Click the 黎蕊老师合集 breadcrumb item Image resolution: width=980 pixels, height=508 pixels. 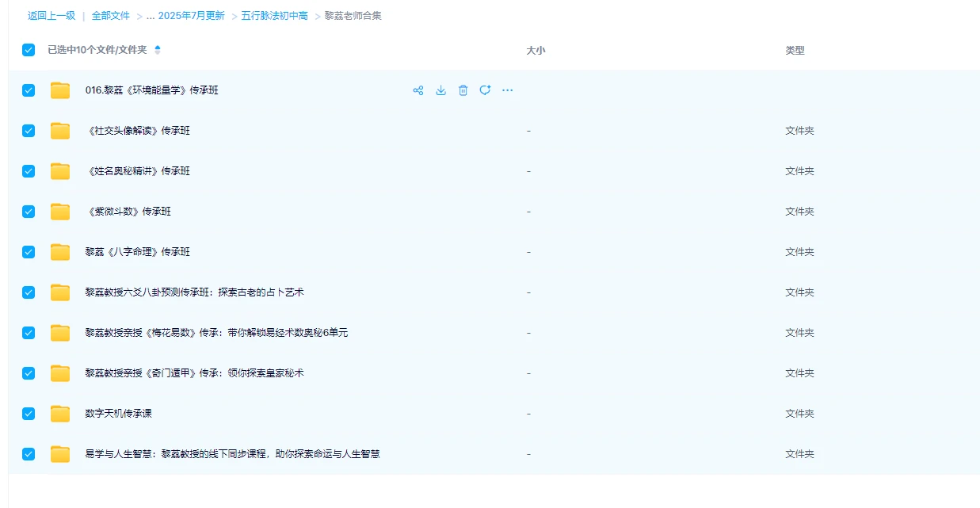353,15
